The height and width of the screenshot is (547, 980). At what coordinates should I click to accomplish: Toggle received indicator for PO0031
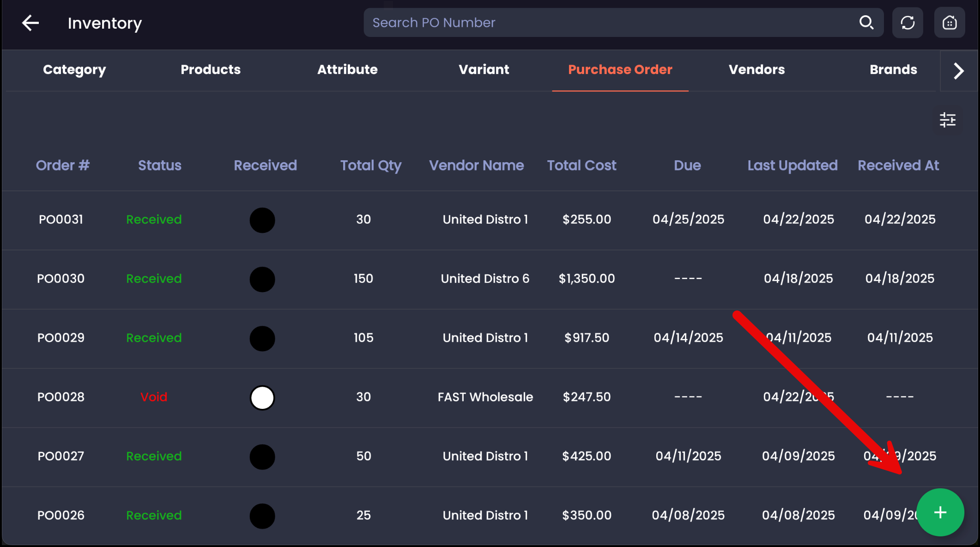click(262, 220)
